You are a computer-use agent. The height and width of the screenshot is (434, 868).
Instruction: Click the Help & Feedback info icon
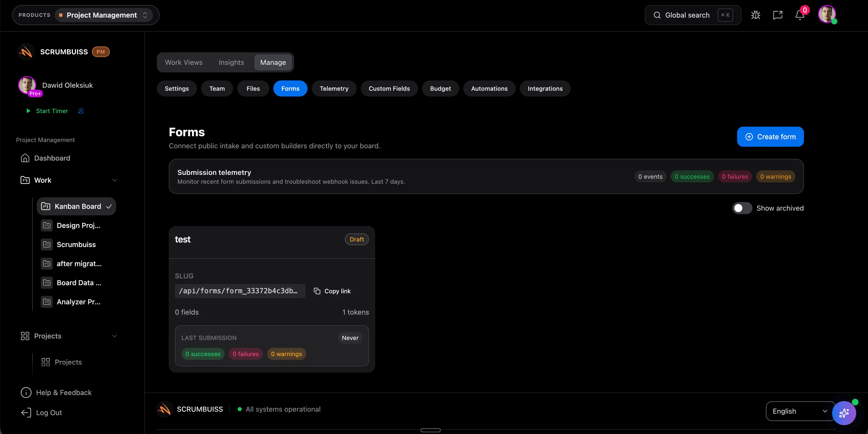[x=26, y=393]
